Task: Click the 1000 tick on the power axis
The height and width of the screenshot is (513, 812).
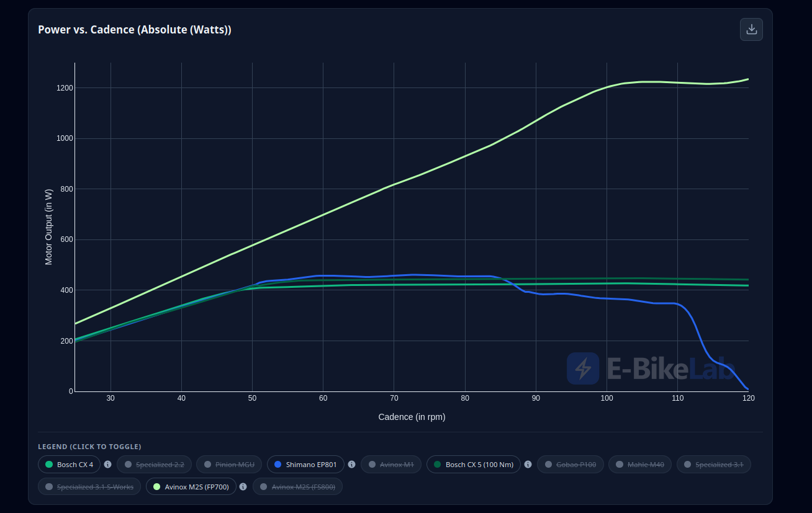Action: (x=65, y=138)
